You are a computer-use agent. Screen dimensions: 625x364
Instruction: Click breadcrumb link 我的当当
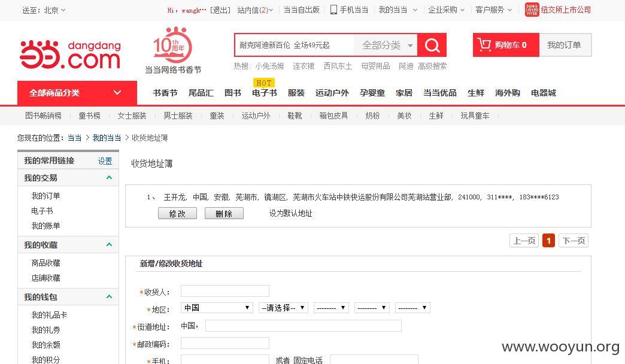(107, 138)
